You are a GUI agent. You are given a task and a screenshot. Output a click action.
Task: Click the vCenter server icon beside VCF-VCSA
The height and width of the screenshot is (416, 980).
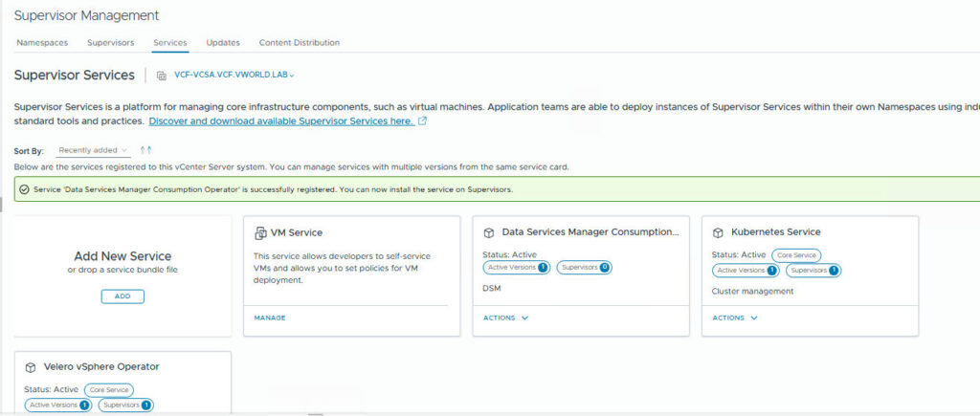[x=161, y=76]
